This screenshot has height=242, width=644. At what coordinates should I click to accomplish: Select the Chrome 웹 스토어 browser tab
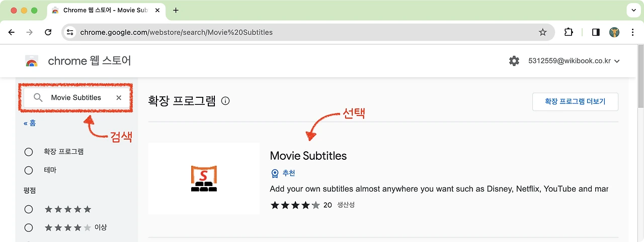[106, 10]
